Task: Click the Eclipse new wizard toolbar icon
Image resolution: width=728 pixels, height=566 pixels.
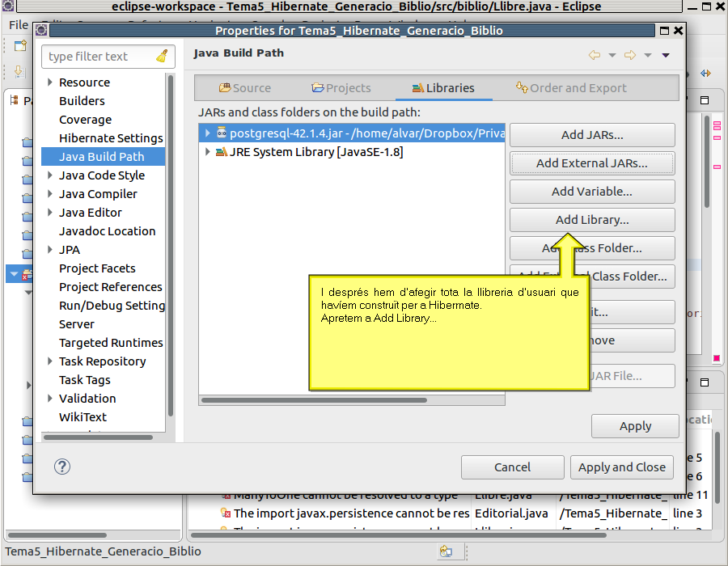Action: [20, 45]
